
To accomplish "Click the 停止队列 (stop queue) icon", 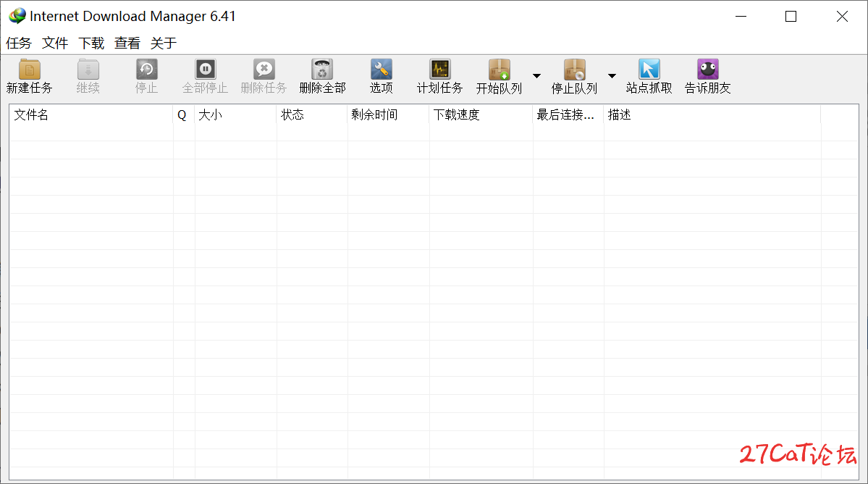I will 575,70.
